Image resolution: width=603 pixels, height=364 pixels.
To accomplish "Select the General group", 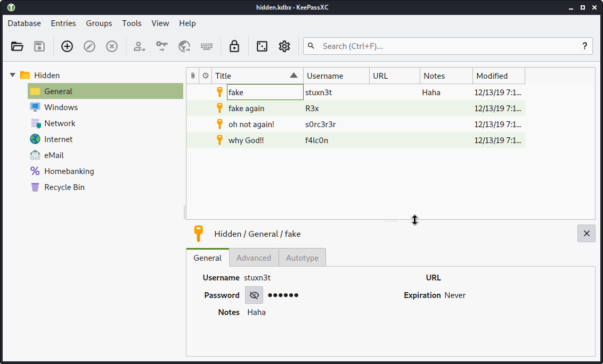I will [x=105, y=91].
